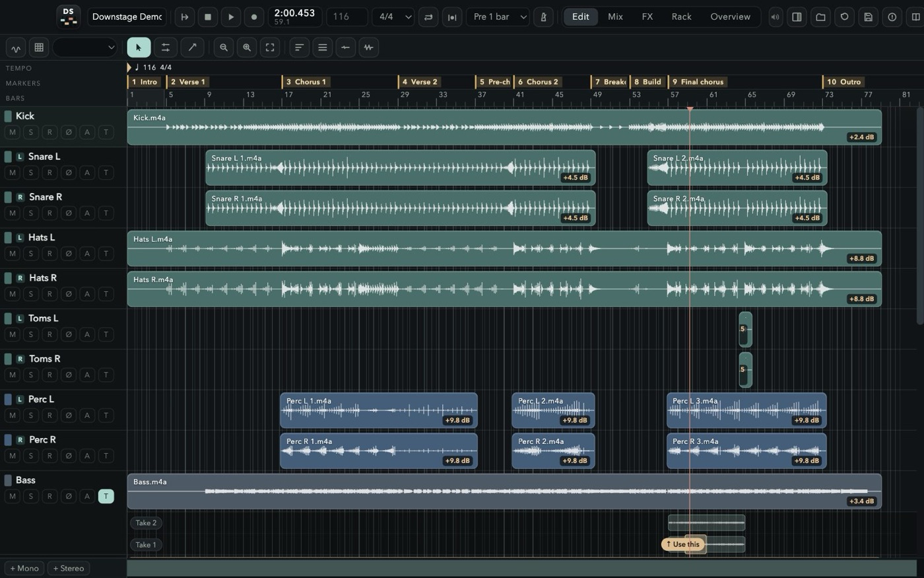Jump to the Final chorus marker

tap(698, 82)
